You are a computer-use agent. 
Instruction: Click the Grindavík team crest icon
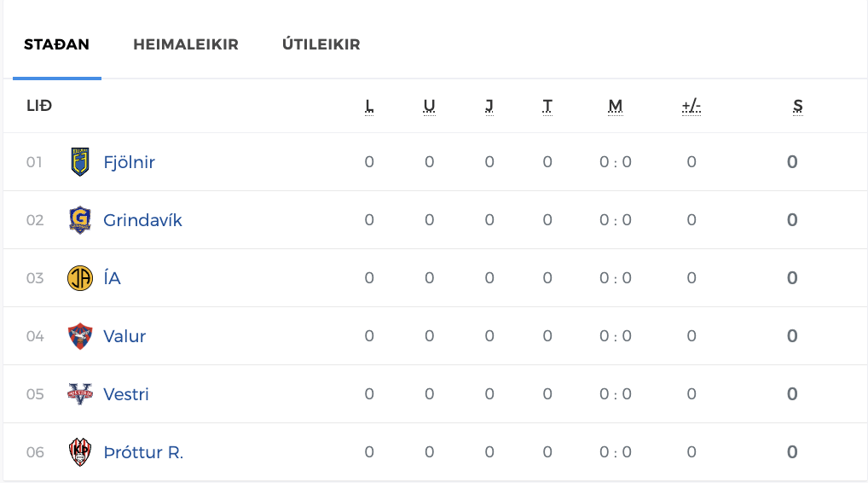click(79, 220)
